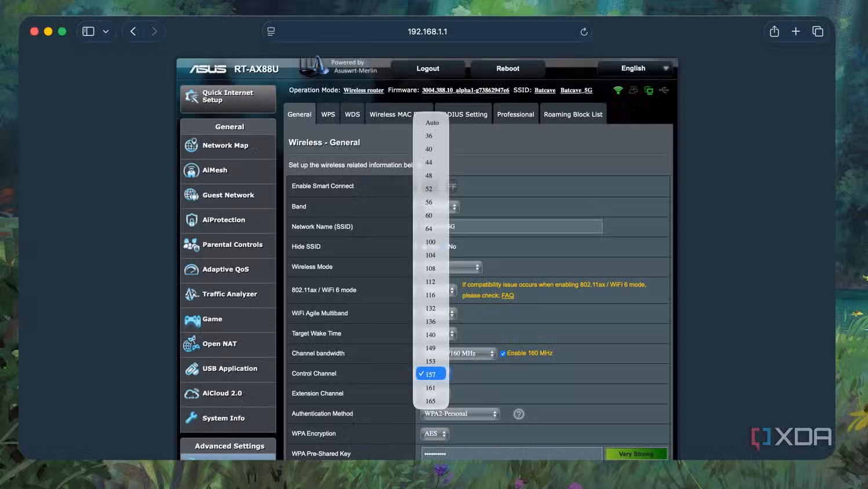Viewport: 868px width, 489px height.
Task: Open a new Safari tab
Action: [x=796, y=31]
